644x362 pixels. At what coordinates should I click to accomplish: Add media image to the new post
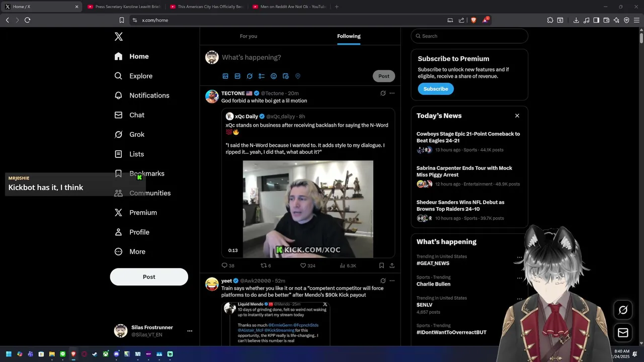pyautogui.click(x=225, y=76)
